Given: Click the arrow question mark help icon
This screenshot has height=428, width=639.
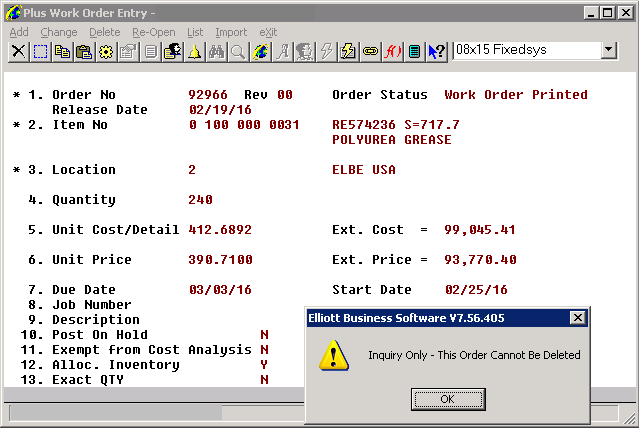Looking at the screenshot, I should (436, 52).
